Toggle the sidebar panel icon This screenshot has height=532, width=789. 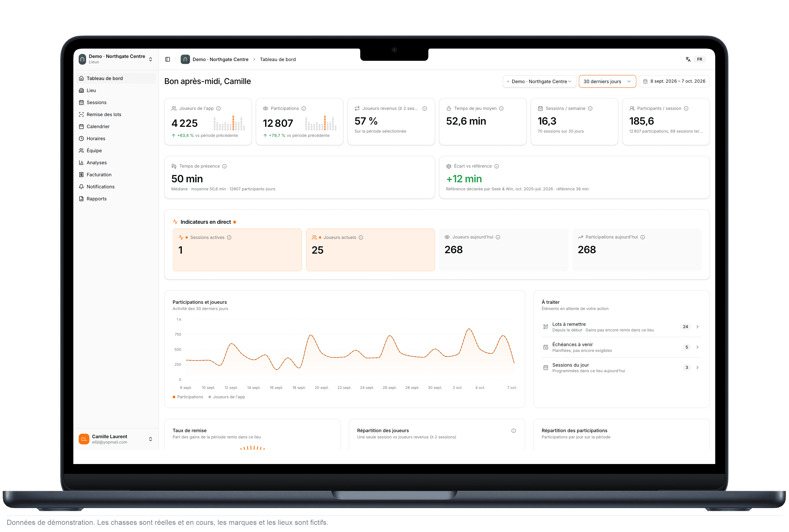pyautogui.click(x=168, y=59)
